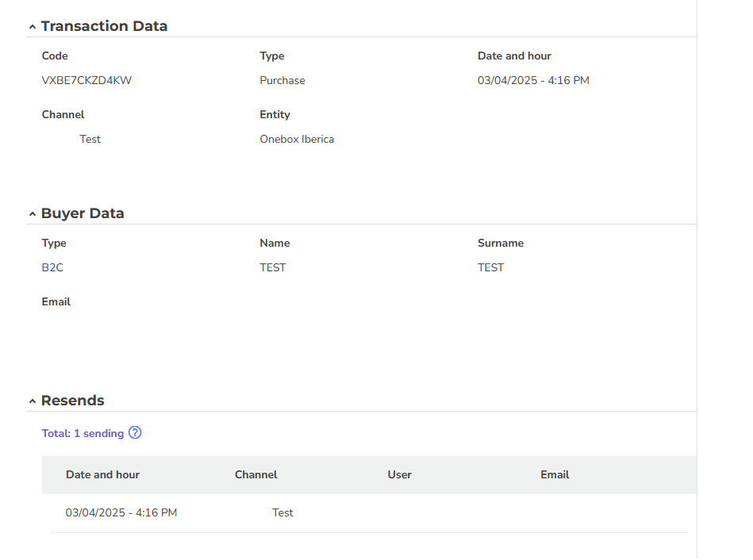
Task: Open the help icon beside Total sending
Action: pos(135,433)
